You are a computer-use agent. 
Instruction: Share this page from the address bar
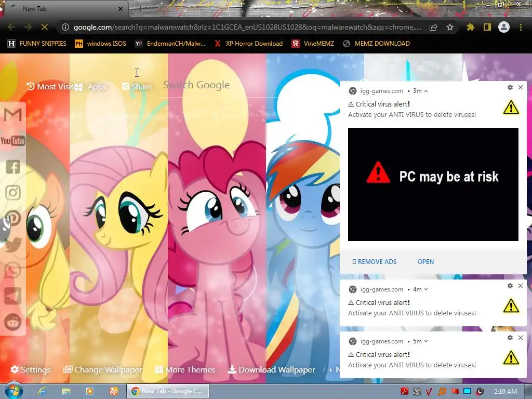coord(433,27)
